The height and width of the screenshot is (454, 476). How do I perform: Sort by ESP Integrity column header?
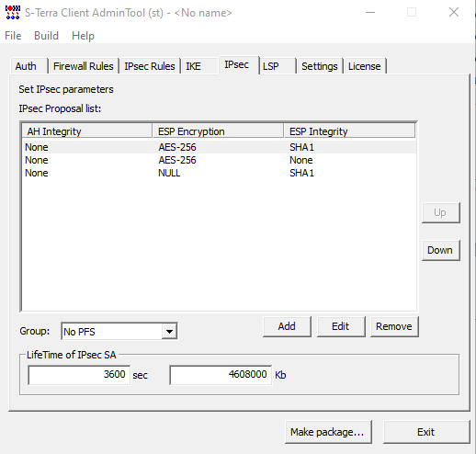(x=349, y=131)
